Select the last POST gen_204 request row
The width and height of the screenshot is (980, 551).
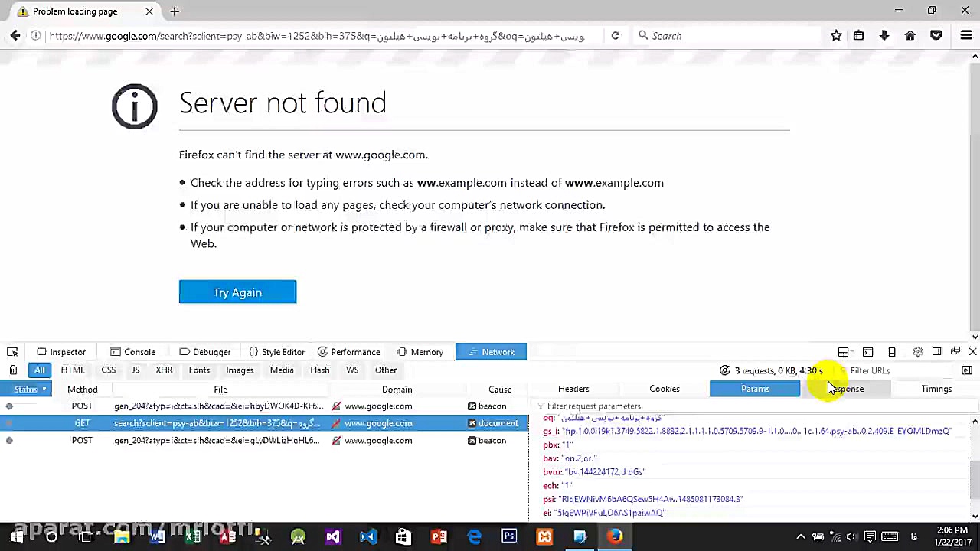(264, 441)
